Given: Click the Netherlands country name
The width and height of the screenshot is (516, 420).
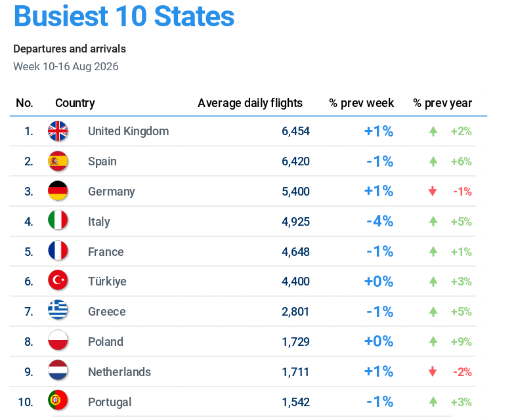Looking at the screenshot, I should 119,372.
